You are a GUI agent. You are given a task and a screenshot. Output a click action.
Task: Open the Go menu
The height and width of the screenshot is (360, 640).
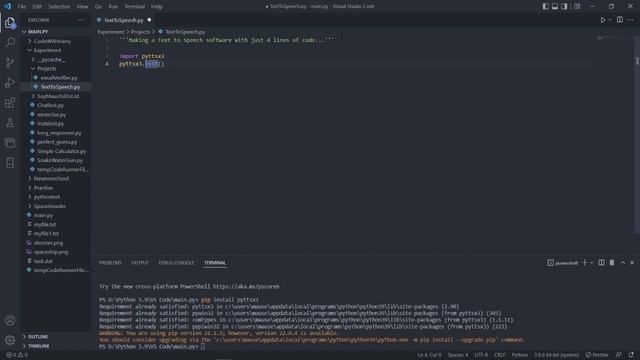coord(98,7)
